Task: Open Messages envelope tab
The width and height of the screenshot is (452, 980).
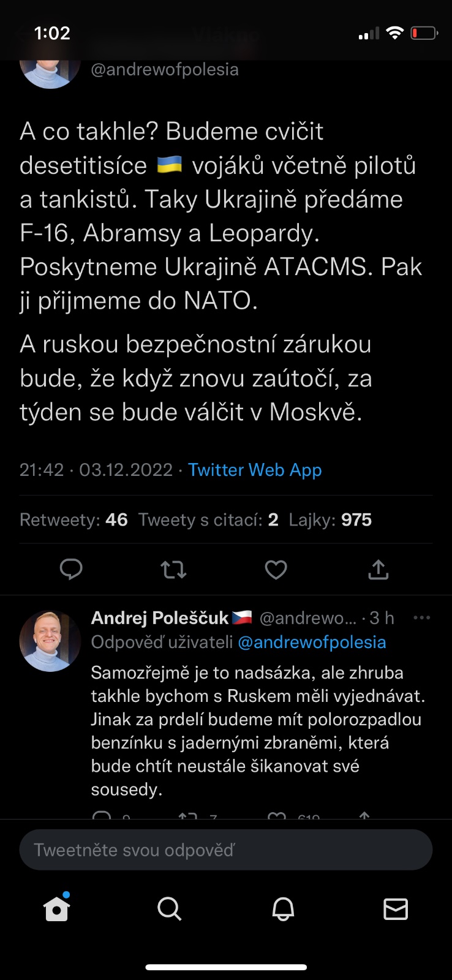Action: click(396, 909)
